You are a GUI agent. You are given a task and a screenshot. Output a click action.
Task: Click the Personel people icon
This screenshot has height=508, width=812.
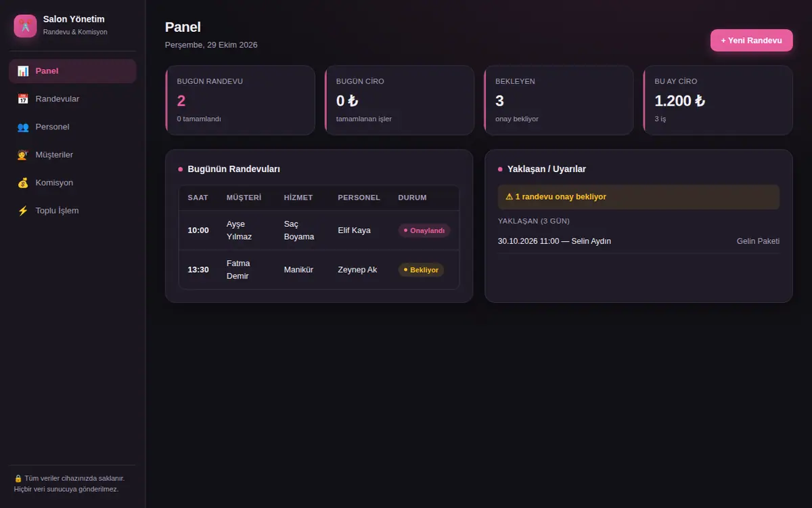(23, 127)
